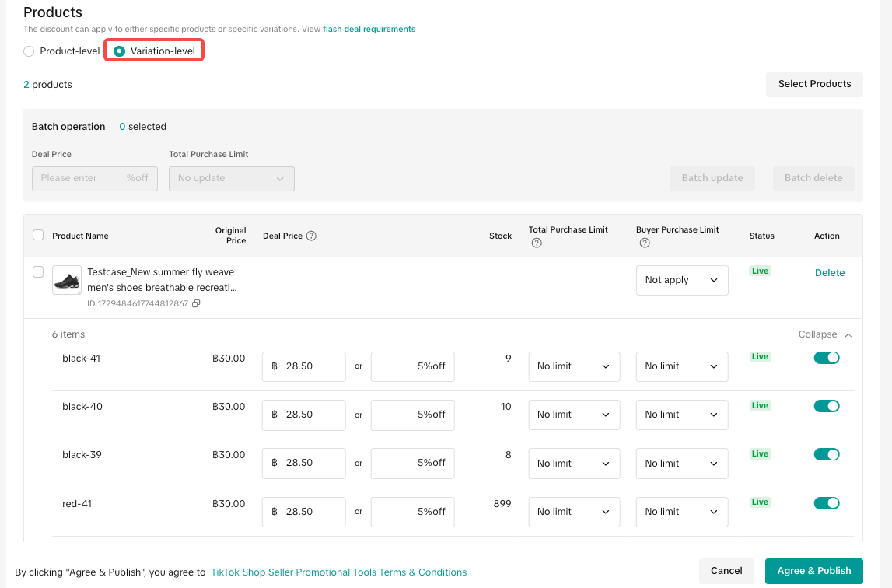This screenshot has width=892, height=588.
Task: Open the flash deal requirements link
Action: [369, 30]
